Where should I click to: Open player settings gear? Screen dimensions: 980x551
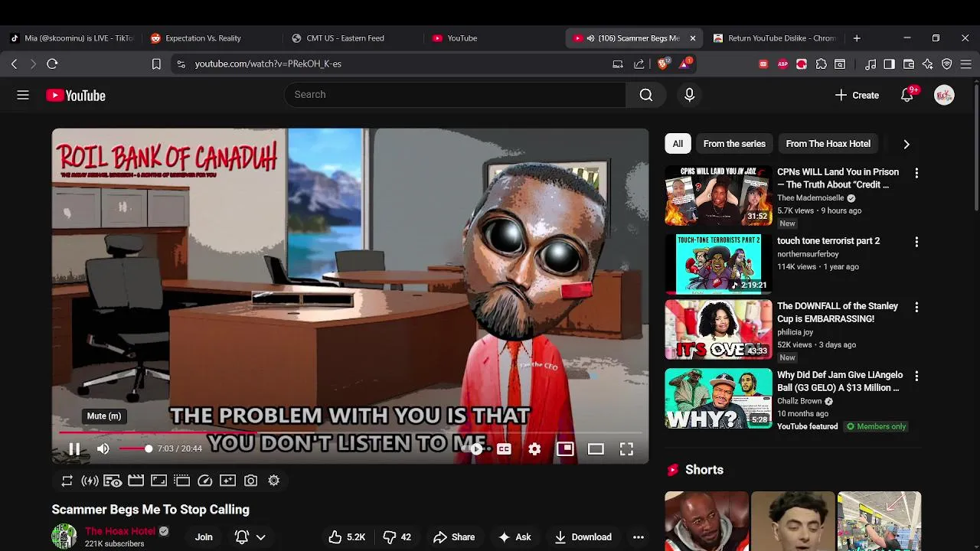click(534, 449)
